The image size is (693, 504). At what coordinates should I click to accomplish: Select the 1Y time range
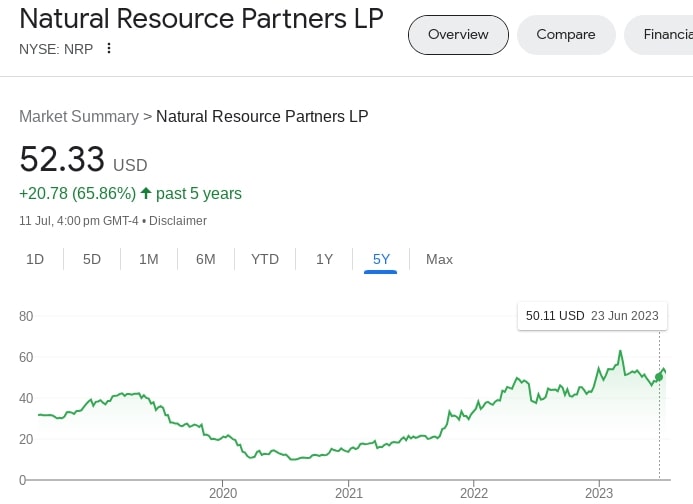(x=325, y=259)
